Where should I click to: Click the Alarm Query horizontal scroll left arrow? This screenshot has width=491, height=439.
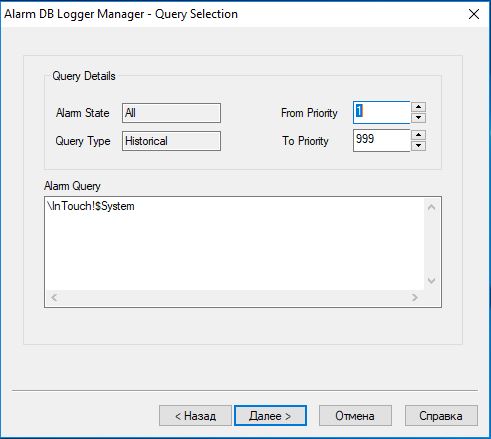(55, 297)
